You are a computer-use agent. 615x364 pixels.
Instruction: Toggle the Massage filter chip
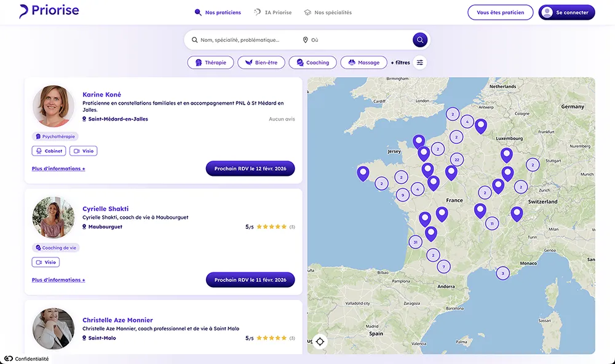click(364, 62)
